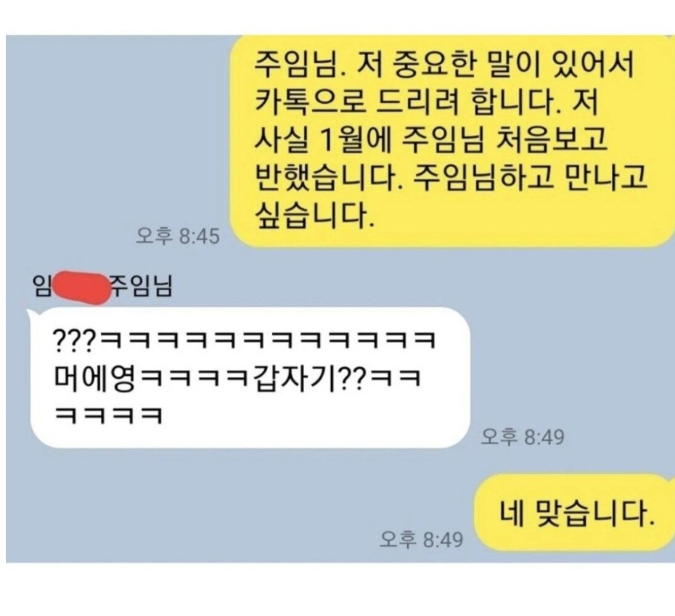Click the line '반했습니다. 주임님하고 만나고'
This screenshot has width=675, height=616.
[x=451, y=177]
